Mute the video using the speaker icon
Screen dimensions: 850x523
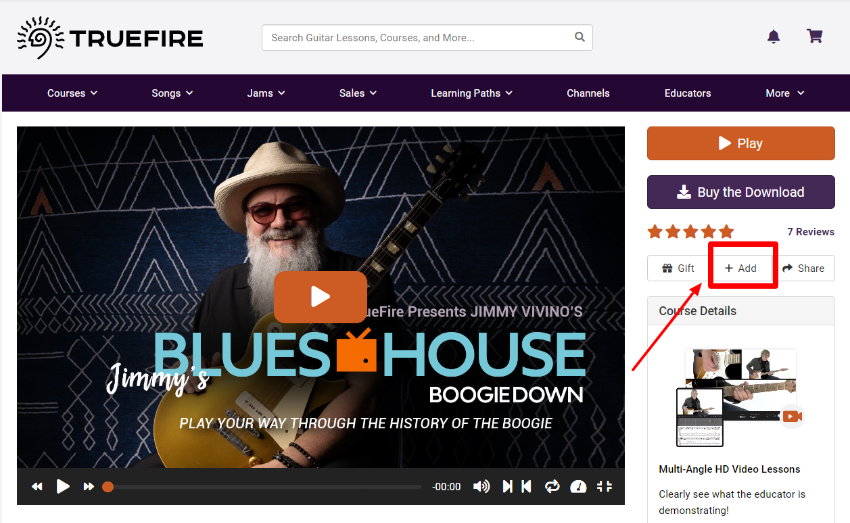pyautogui.click(x=481, y=487)
